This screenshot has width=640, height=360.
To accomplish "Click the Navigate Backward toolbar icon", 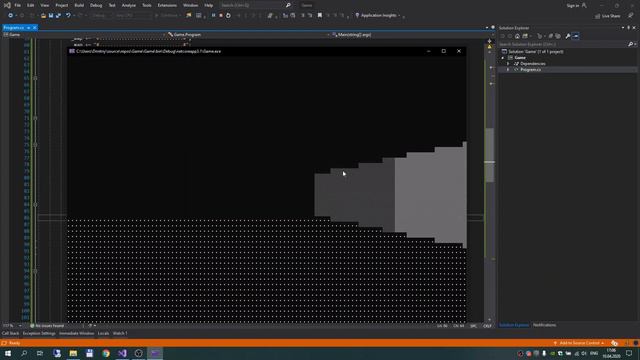I will click(10, 16).
